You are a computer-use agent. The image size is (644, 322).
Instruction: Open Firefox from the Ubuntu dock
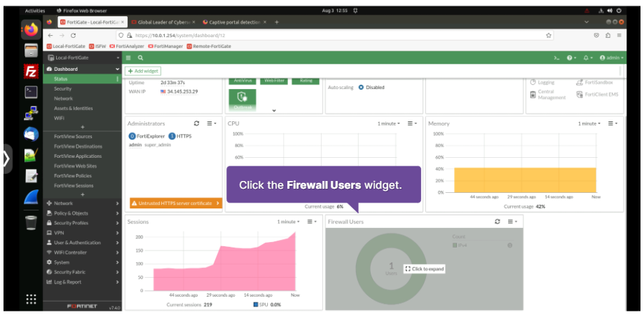32,29
